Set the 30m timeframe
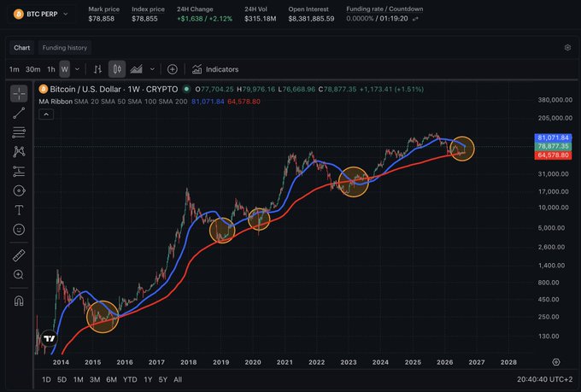This screenshot has height=392, width=581. coord(33,69)
